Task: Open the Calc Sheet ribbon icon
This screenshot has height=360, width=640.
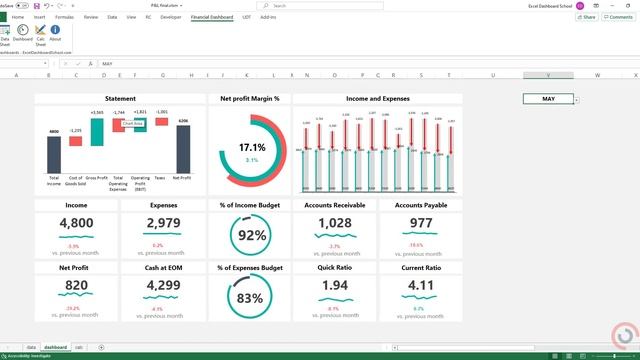Action: click(x=40, y=35)
